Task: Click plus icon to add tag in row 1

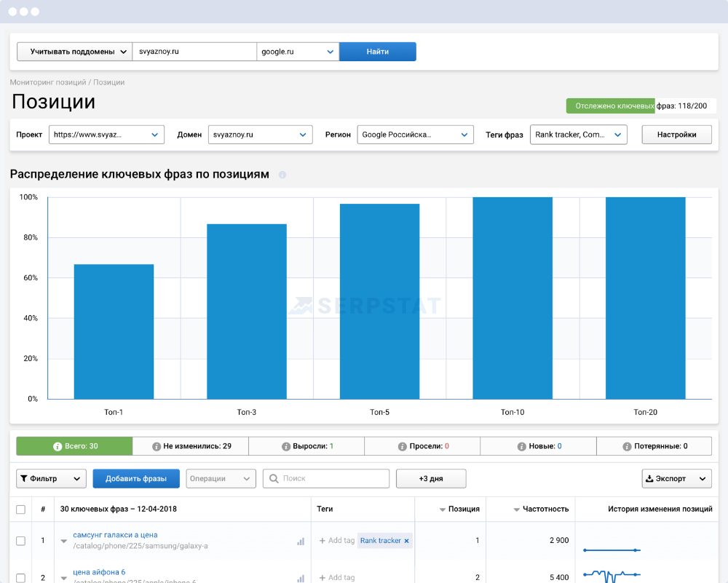Action: tap(323, 541)
